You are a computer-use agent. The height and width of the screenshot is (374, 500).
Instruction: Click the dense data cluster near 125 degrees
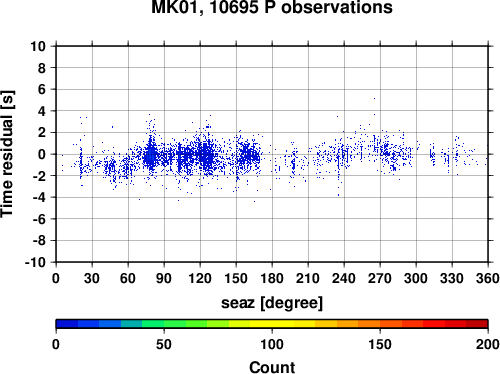[x=206, y=156]
